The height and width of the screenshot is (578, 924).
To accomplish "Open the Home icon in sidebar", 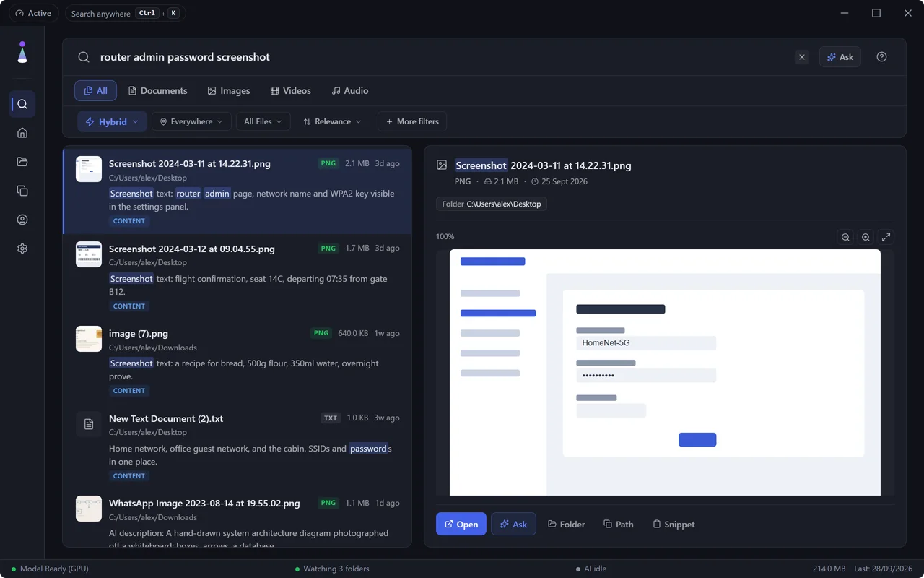I will (x=22, y=133).
